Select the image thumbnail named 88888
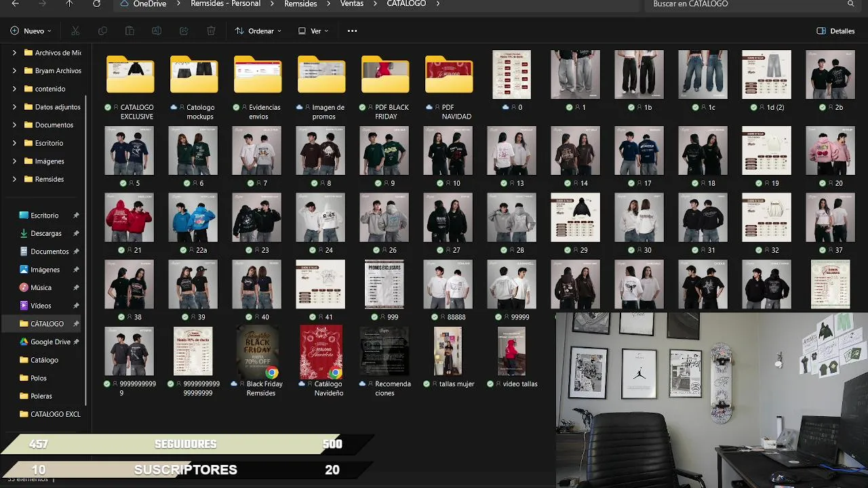The image size is (868, 488). [x=448, y=285]
